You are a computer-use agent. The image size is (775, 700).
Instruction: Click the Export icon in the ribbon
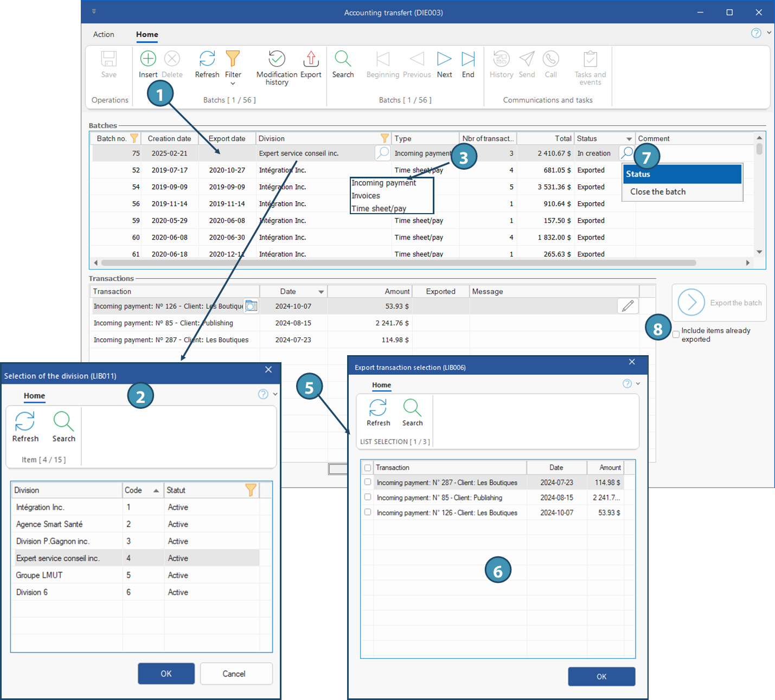click(311, 59)
